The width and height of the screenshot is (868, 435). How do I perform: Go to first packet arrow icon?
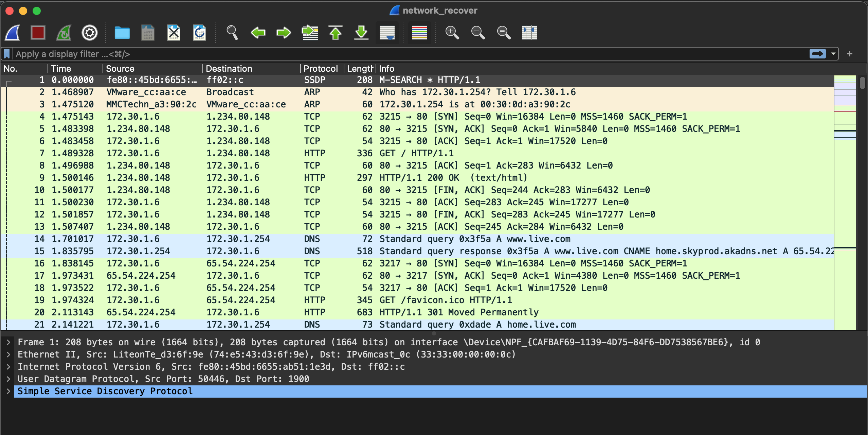tap(336, 33)
